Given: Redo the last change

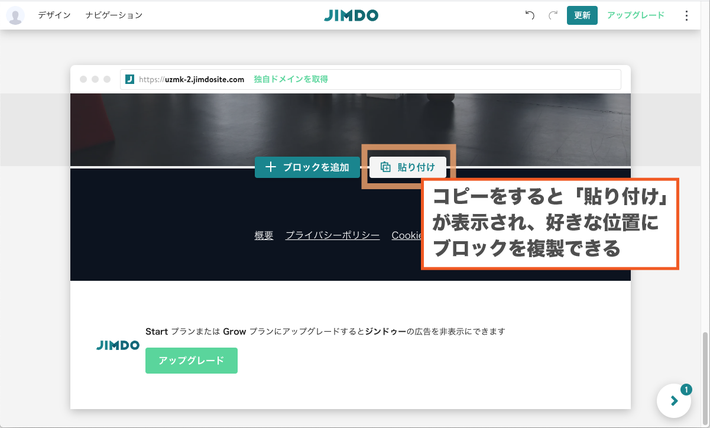Looking at the screenshot, I should coord(553,15).
